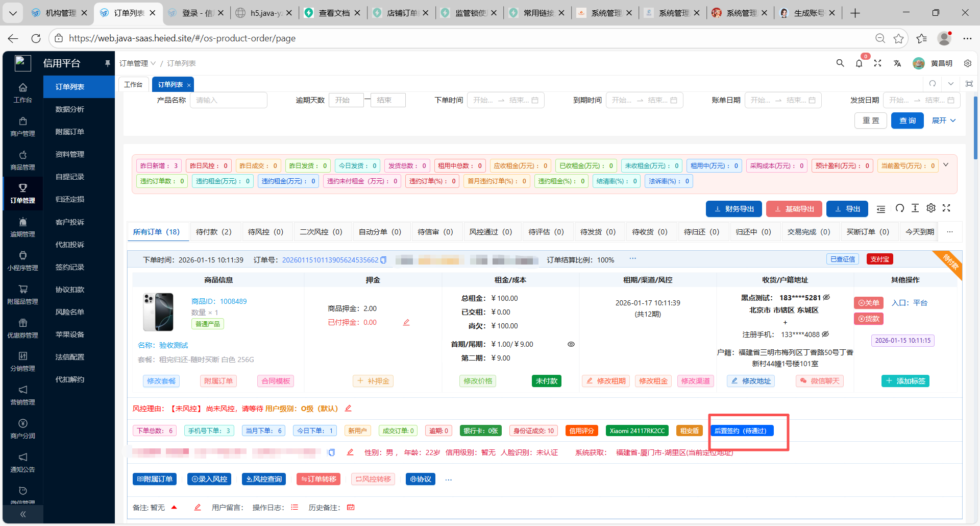Expand the filter form with 展开
Screen dimensions: 980x526
pyautogui.click(x=943, y=121)
